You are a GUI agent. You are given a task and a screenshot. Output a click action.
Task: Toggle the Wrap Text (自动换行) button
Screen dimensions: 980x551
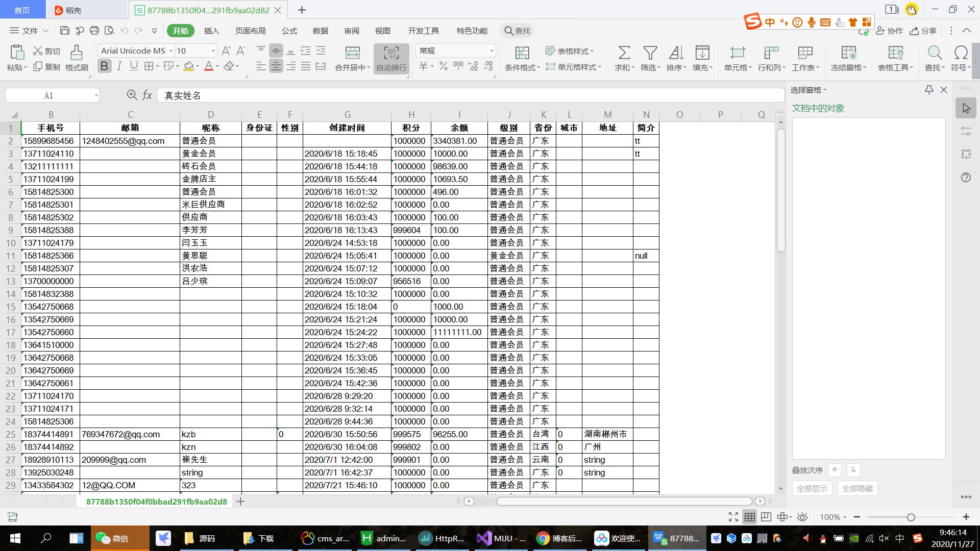pos(391,58)
